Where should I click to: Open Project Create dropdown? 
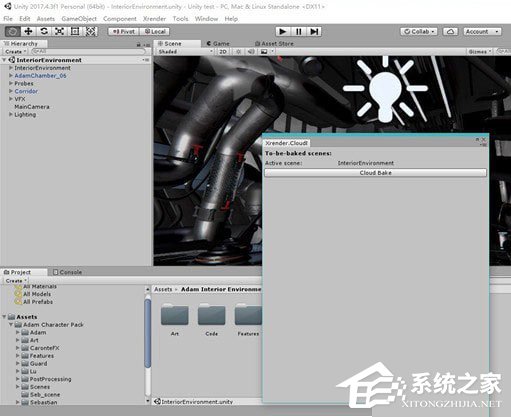point(16,281)
